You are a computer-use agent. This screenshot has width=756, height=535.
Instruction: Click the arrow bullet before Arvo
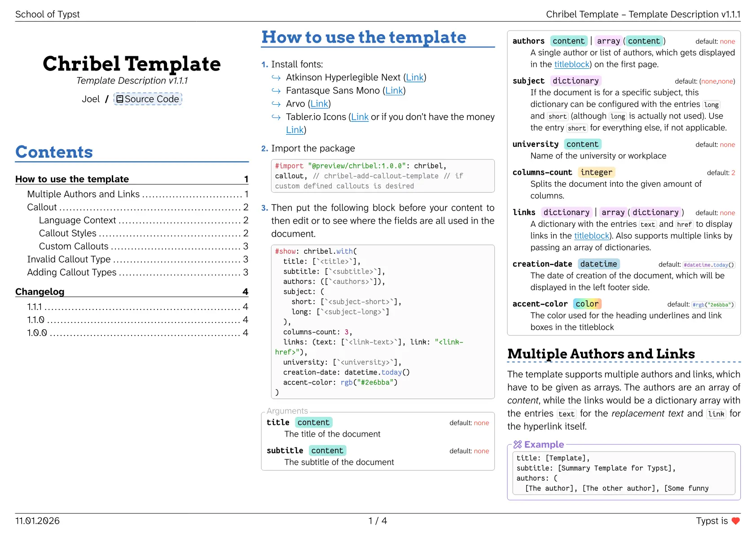pyautogui.click(x=276, y=104)
